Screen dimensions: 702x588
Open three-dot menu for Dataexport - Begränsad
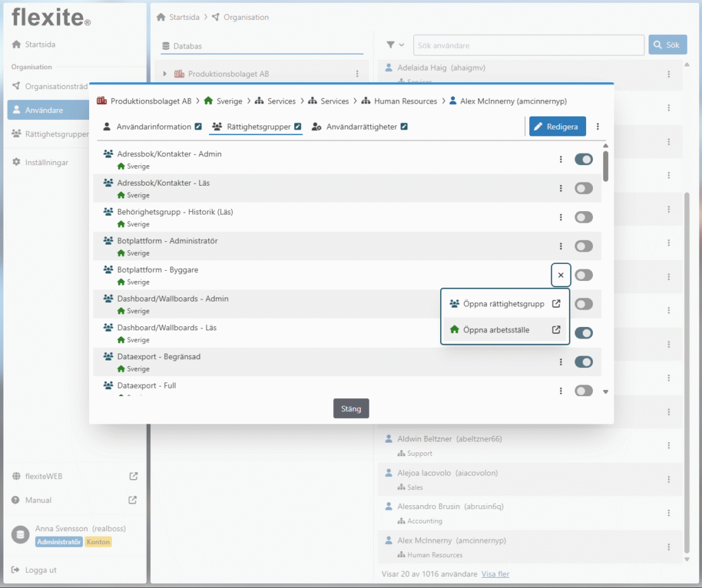point(561,362)
